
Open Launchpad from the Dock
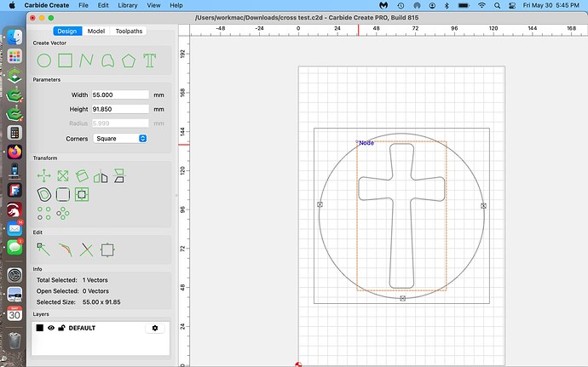tap(14, 56)
